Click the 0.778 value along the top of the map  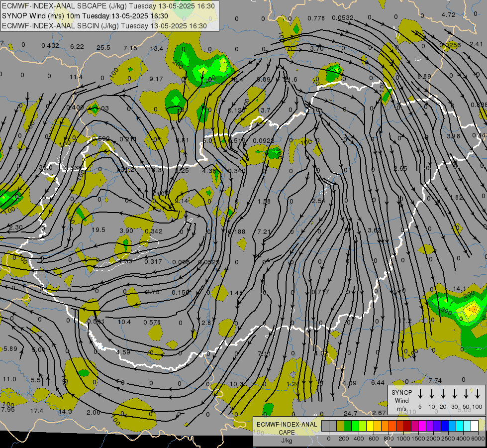[316, 18]
